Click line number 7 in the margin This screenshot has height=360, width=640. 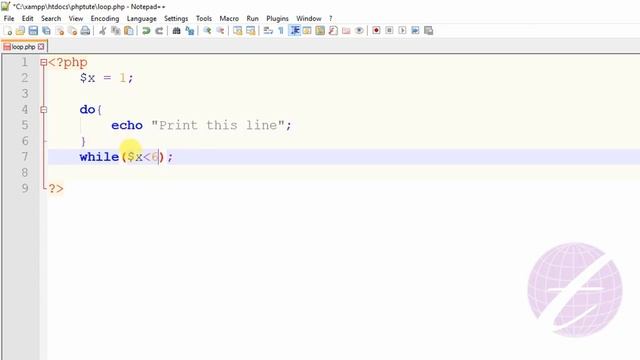25,157
